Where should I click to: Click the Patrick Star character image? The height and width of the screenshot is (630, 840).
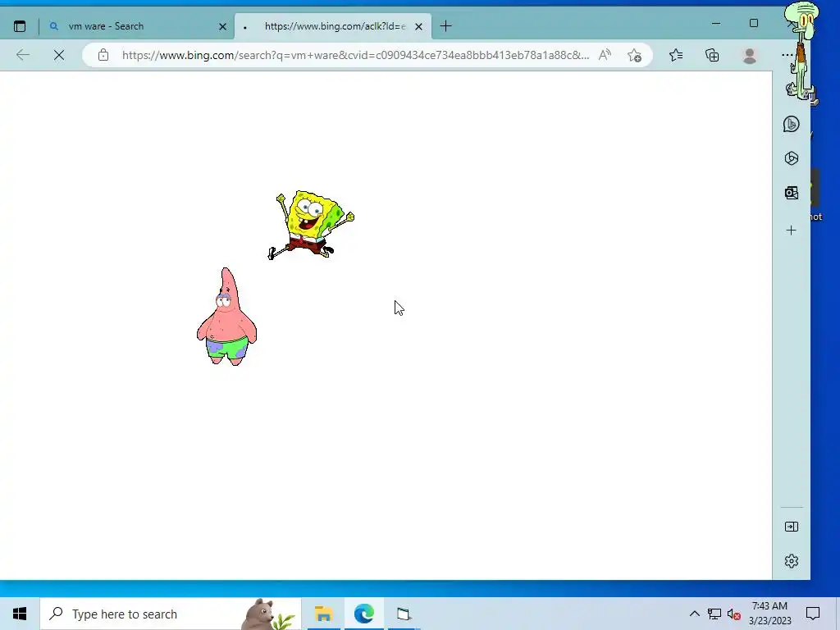tap(226, 317)
